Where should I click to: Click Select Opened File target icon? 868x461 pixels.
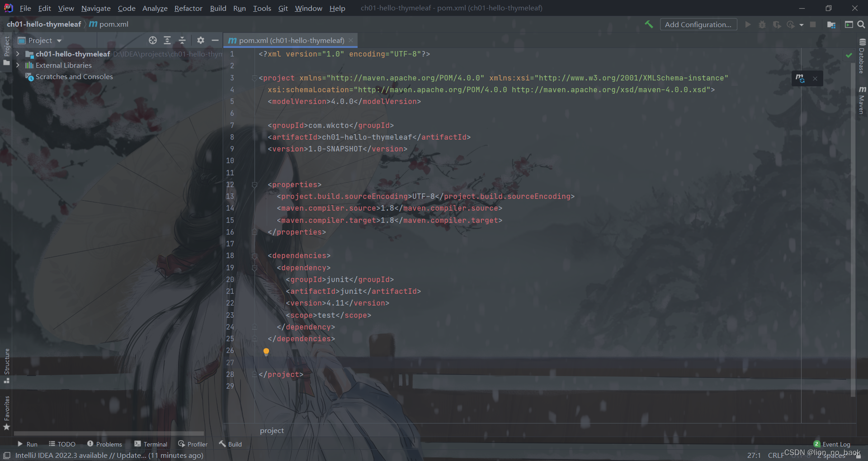pos(153,40)
